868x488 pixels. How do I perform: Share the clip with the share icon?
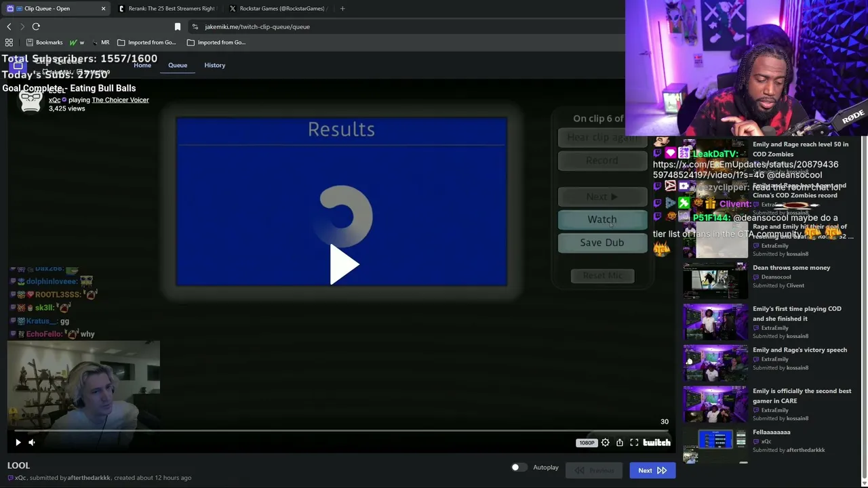pyautogui.click(x=620, y=443)
